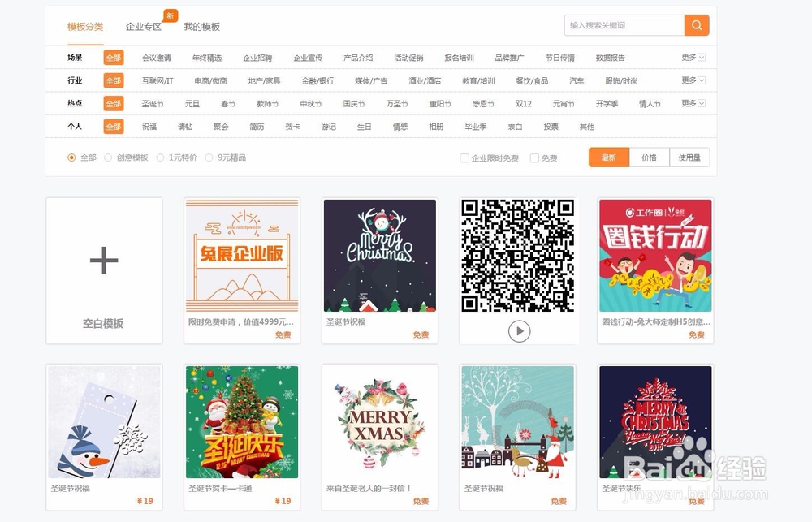The image size is (812, 522).
Task: Select the 9元精品 radio option
Action: tap(209, 157)
